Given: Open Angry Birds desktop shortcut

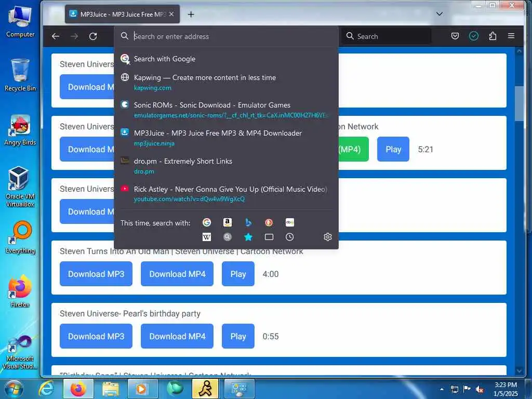Looking at the screenshot, I should pyautogui.click(x=20, y=130).
